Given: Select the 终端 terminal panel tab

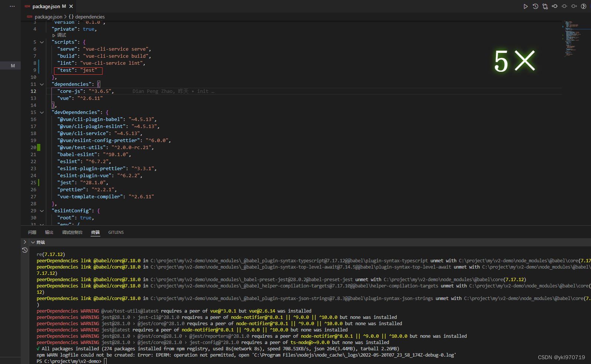Looking at the screenshot, I should 95,232.
